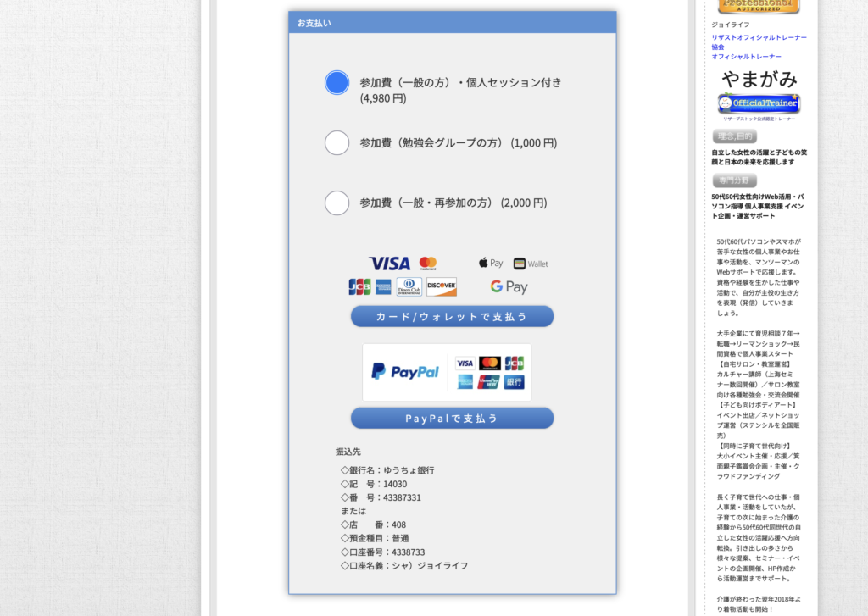Click the カード/ウォレットで支払う button
Image resolution: width=868 pixels, height=616 pixels.
tap(453, 317)
